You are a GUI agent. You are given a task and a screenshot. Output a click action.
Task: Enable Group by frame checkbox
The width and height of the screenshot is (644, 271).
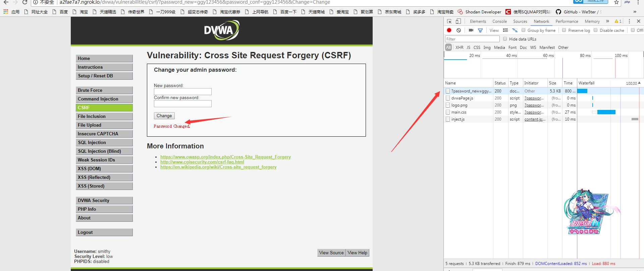523,30
